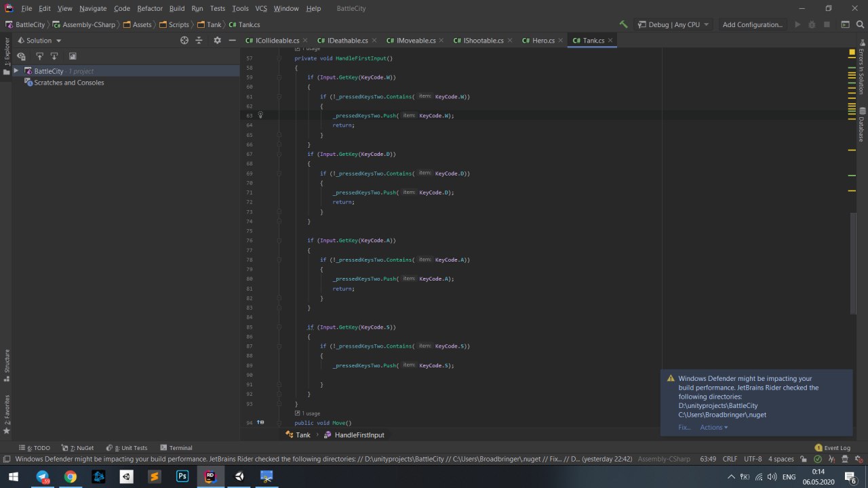Click the Build Solution hammer icon
This screenshot has width=868, height=488.
coord(623,24)
